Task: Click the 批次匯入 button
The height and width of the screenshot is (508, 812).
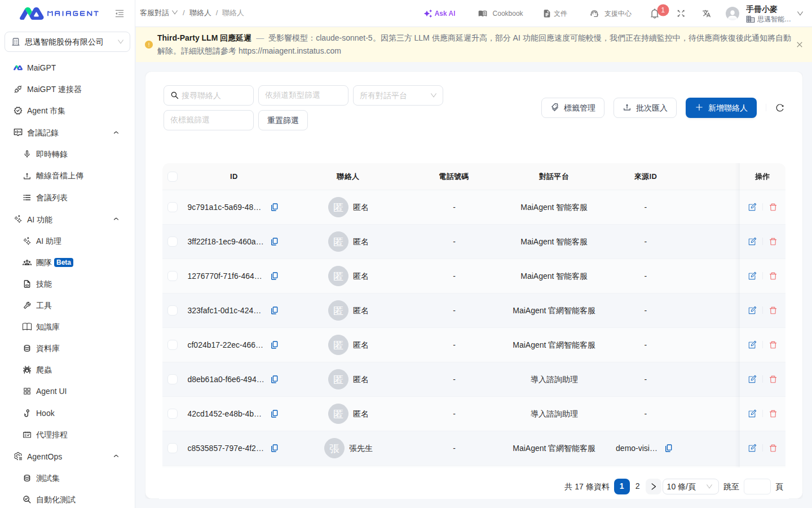Action: click(x=645, y=108)
